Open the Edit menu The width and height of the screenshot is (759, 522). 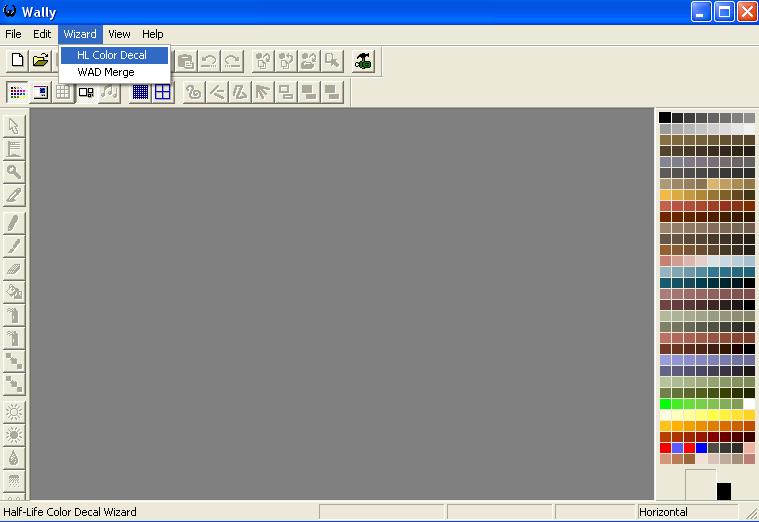(x=42, y=34)
